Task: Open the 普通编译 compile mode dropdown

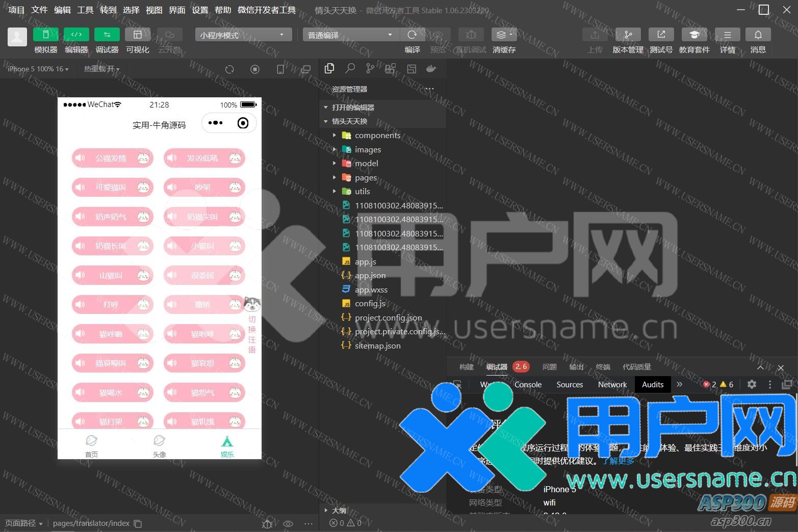Action: coord(350,35)
